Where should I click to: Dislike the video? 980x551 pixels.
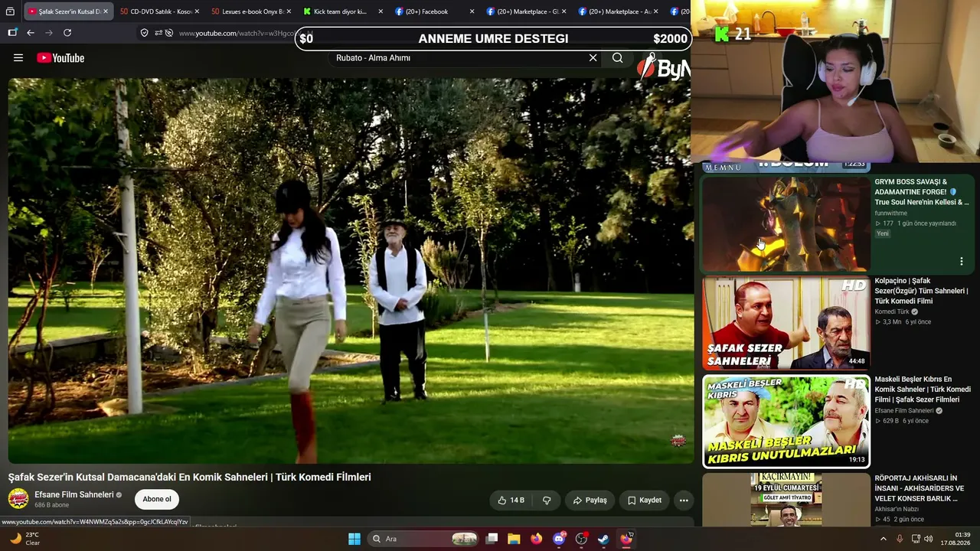pos(547,500)
